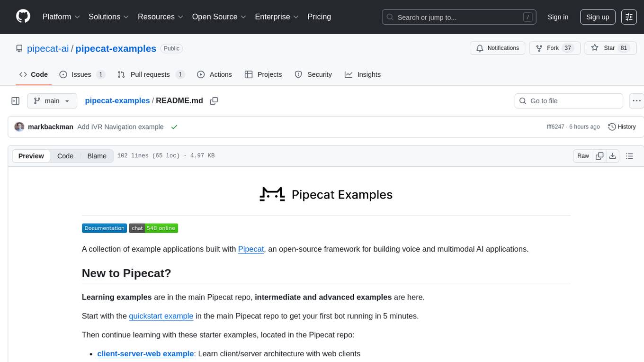The image size is (644, 362).
Task: Click pipecat-examples breadcrumb link
Action: pyautogui.click(x=117, y=100)
